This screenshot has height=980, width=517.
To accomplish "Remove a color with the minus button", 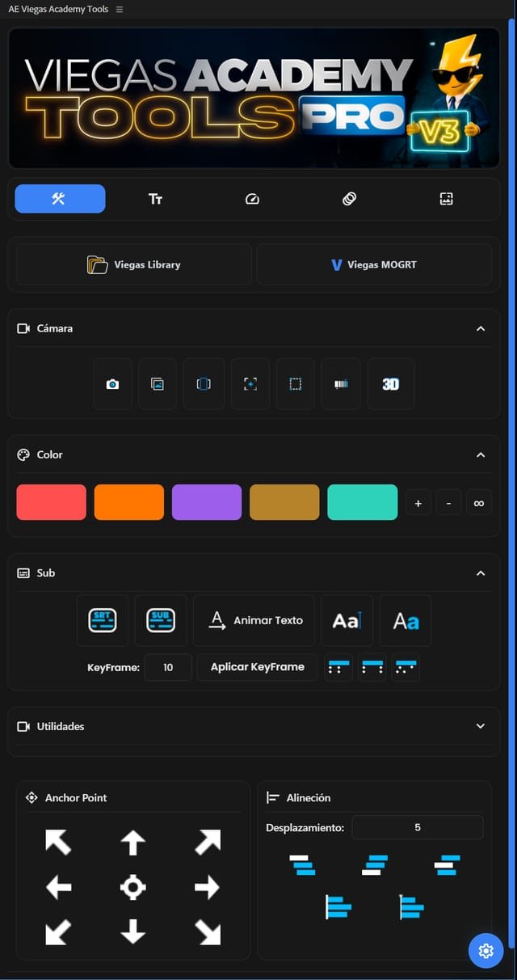I will click(448, 503).
